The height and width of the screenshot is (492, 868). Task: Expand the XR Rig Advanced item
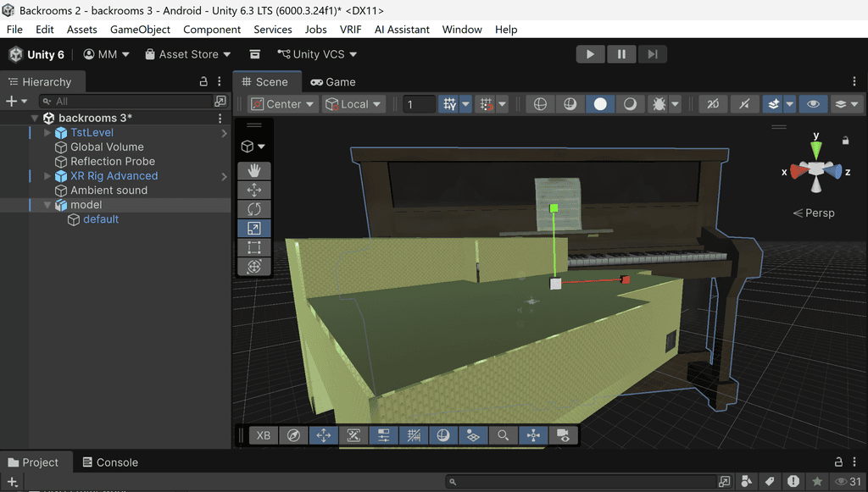click(x=47, y=176)
